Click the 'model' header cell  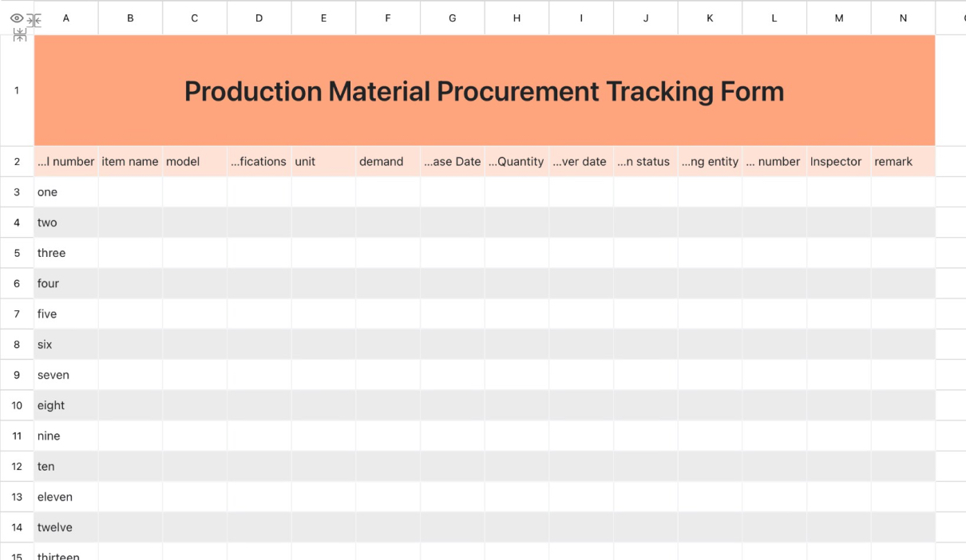coord(195,161)
